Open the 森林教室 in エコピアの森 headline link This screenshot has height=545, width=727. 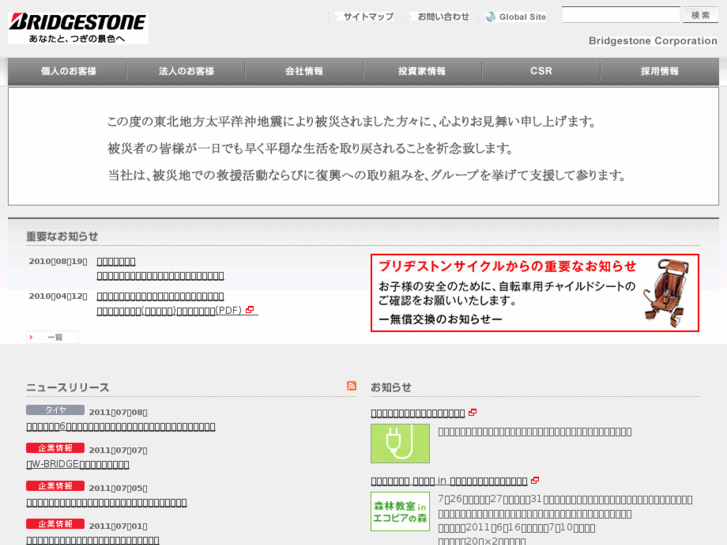click(x=449, y=481)
